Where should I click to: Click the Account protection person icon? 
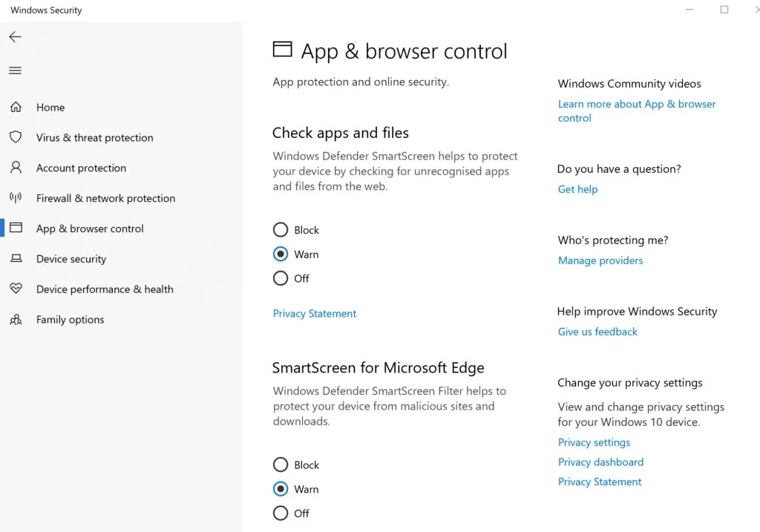pyautogui.click(x=16, y=168)
